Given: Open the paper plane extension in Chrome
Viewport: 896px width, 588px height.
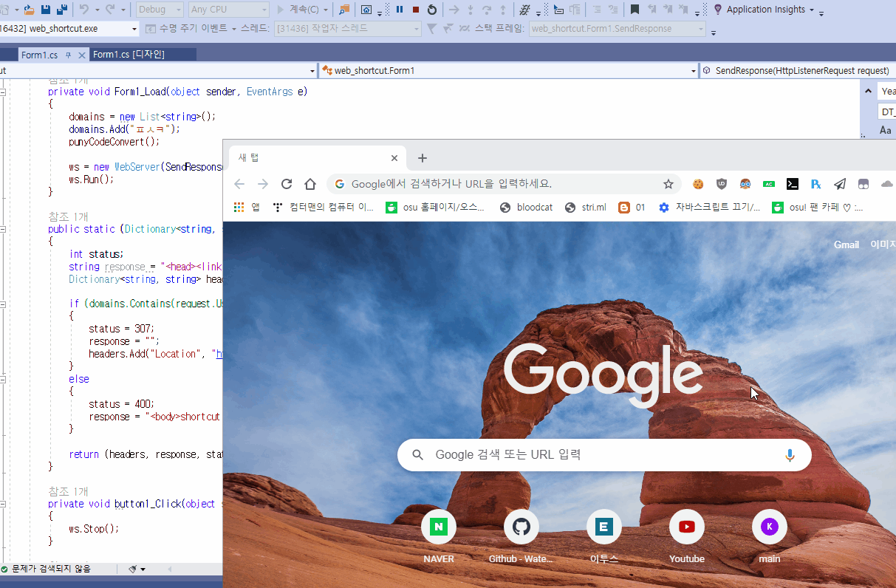Looking at the screenshot, I should 840,184.
